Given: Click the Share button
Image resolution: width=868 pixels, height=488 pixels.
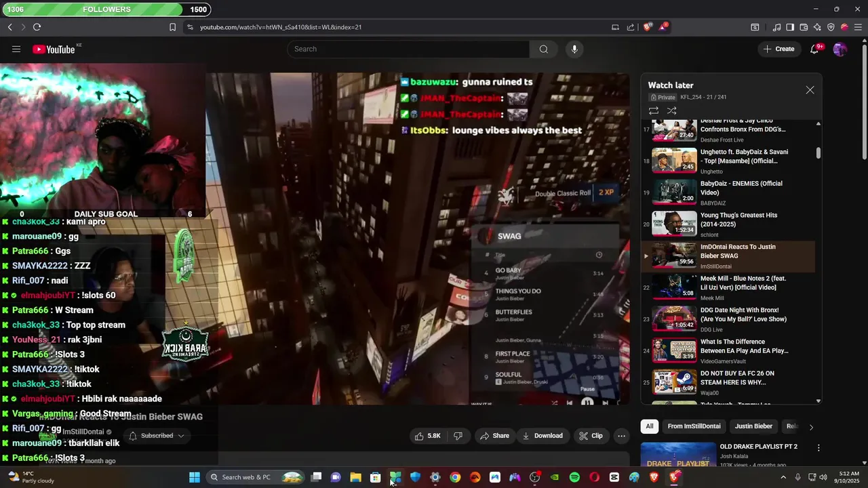Looking at the screenshot, I should [494, 436].
